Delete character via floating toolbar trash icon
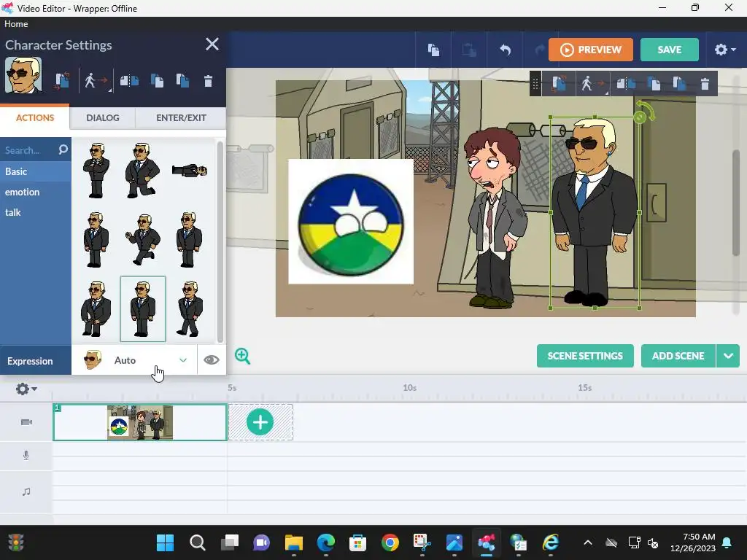Image resolution: width=747 pixels, height=560 pixels. (705, 84)
